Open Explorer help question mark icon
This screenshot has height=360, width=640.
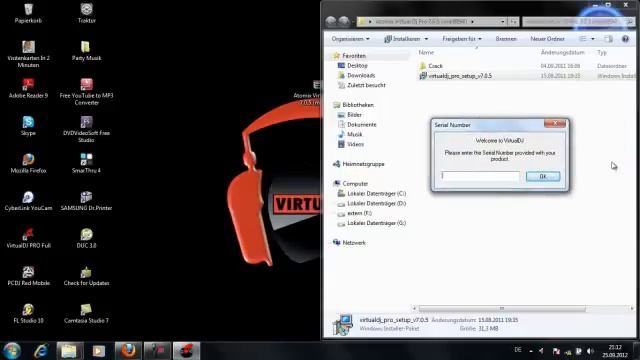coord(625,39)
